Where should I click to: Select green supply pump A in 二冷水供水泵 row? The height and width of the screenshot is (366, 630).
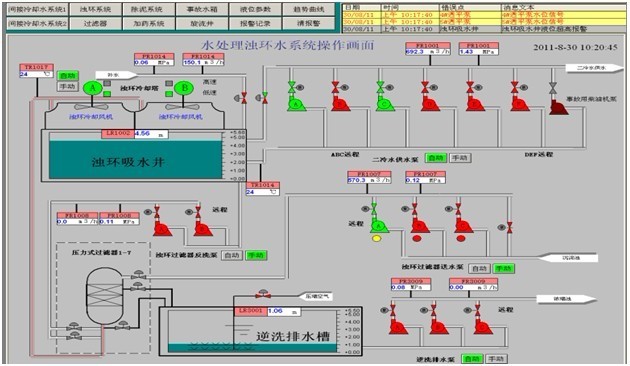click(x=297, y=104)
